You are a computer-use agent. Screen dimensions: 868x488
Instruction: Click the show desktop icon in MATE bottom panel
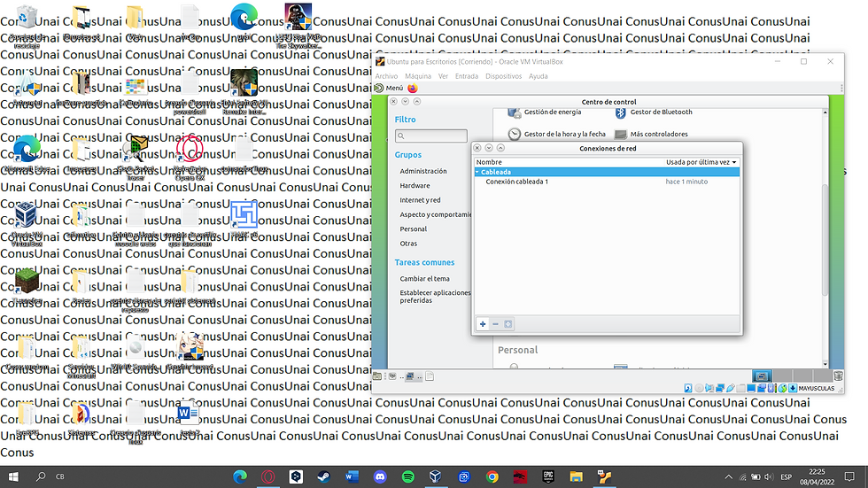[x=377, y=376]
